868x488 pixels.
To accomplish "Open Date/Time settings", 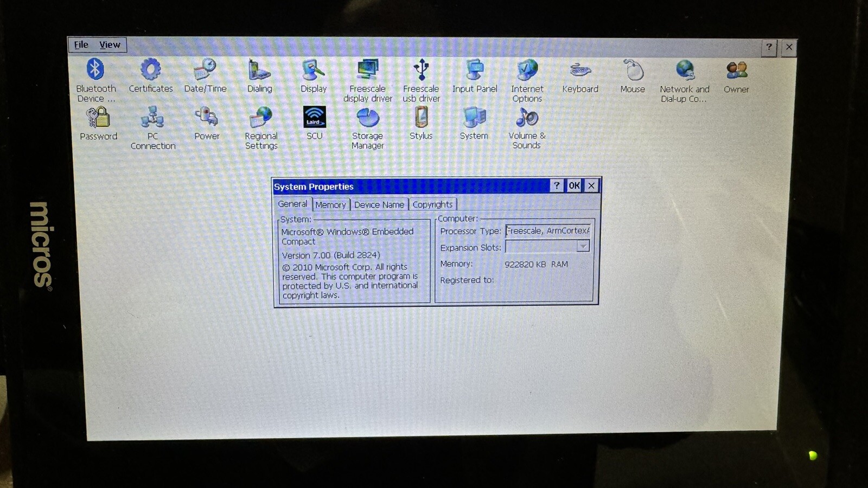I will click(x=205, y=76).
